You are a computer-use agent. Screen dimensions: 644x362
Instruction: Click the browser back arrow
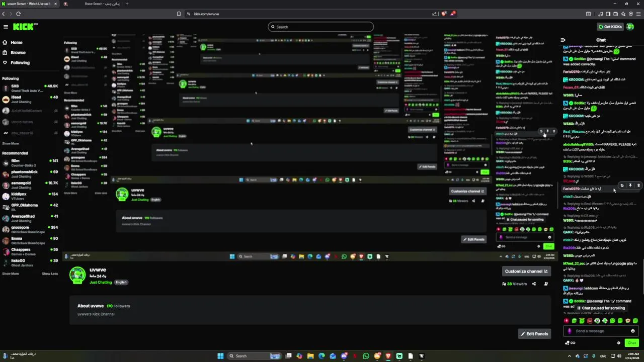coord(4,14)
